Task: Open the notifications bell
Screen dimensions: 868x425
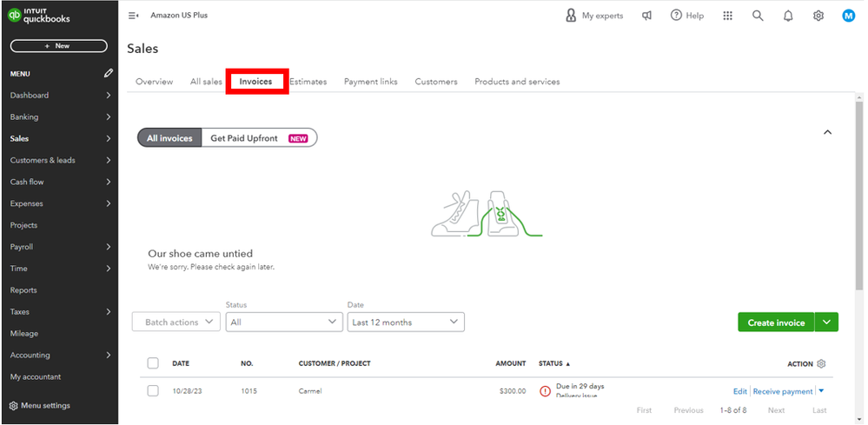Action: [788, 16]
